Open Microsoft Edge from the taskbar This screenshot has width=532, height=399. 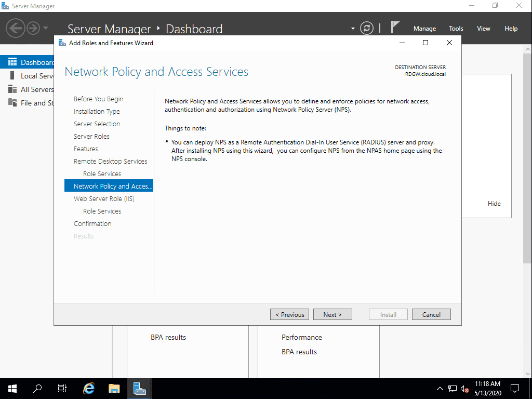coord(88,388)
